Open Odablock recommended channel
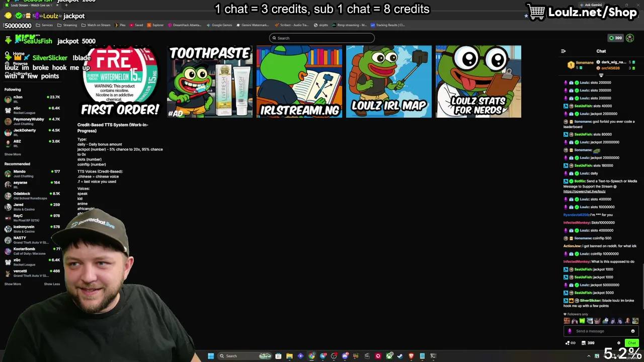 pyautogui.click(x=31, y=196)
